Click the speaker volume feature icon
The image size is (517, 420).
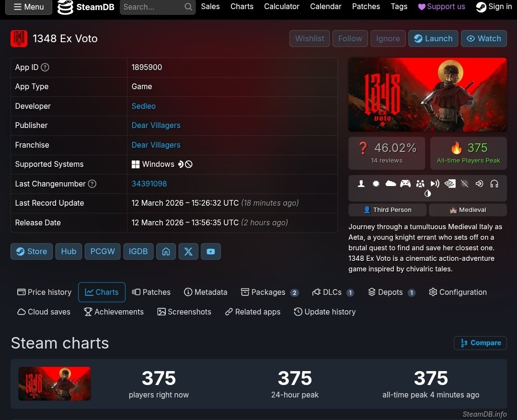480,184
